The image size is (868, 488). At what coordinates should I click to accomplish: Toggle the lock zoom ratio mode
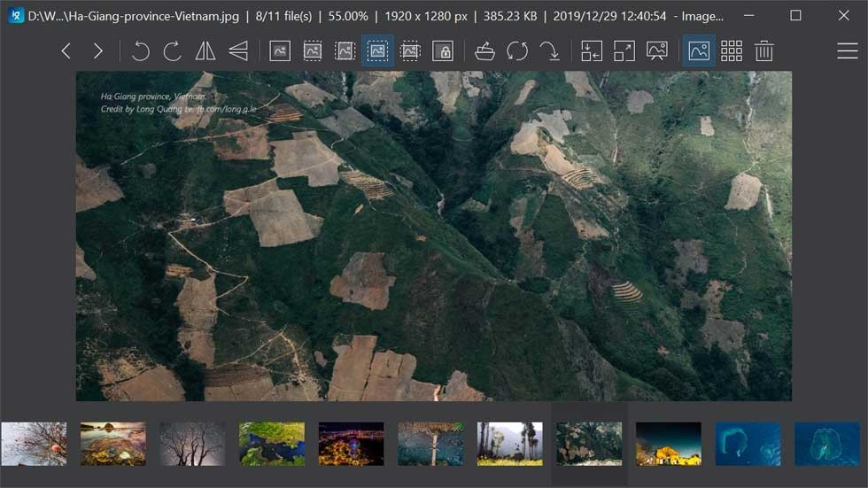[x=443, y=51]
